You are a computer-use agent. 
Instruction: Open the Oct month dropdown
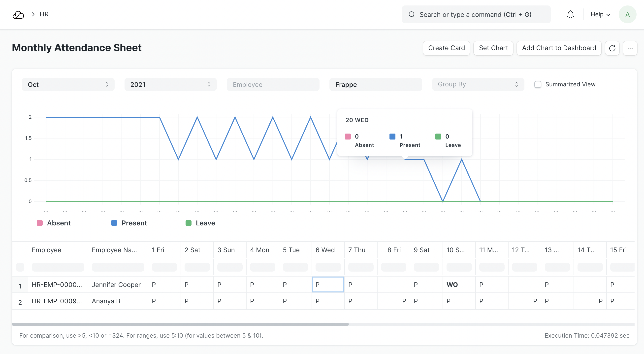tap(68, 85)
